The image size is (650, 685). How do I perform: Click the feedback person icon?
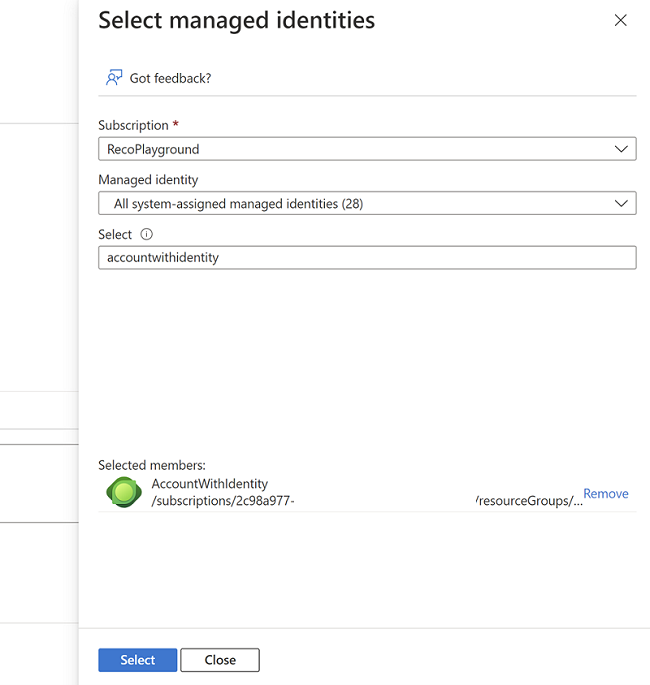[114, 77]
